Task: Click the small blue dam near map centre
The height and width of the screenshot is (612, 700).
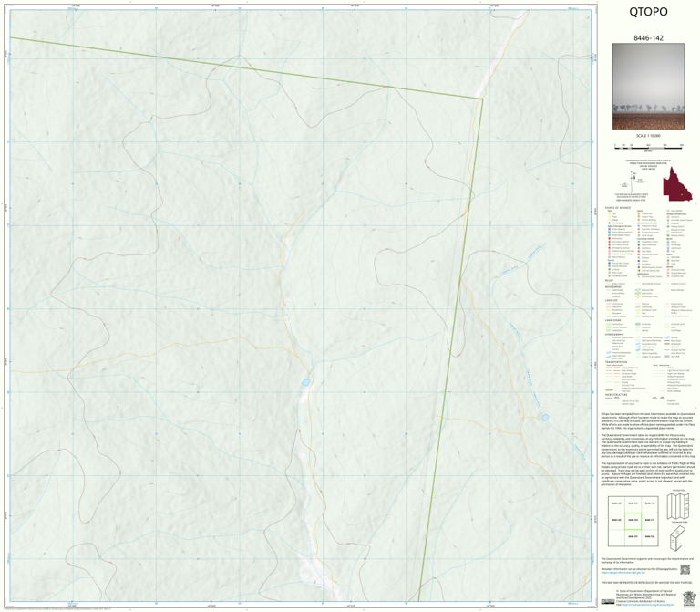Action: tap(306, 382)
